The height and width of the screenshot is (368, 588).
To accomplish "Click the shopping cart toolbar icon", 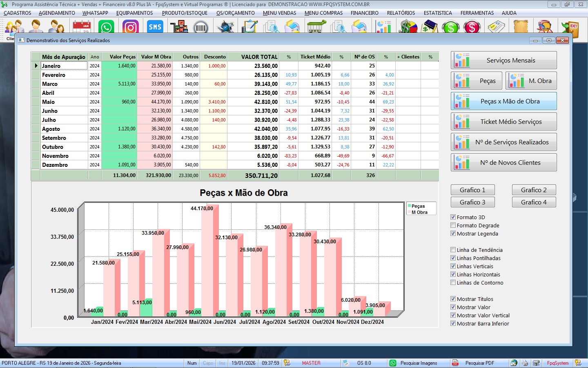I will tap(316, 27).
